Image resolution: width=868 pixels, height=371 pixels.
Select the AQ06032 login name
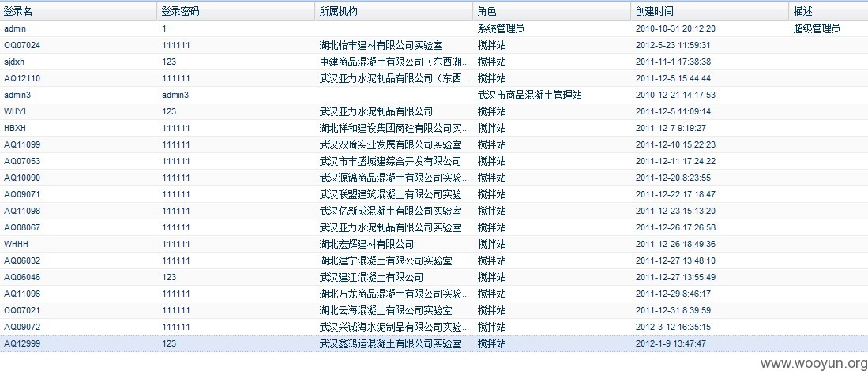22,261
